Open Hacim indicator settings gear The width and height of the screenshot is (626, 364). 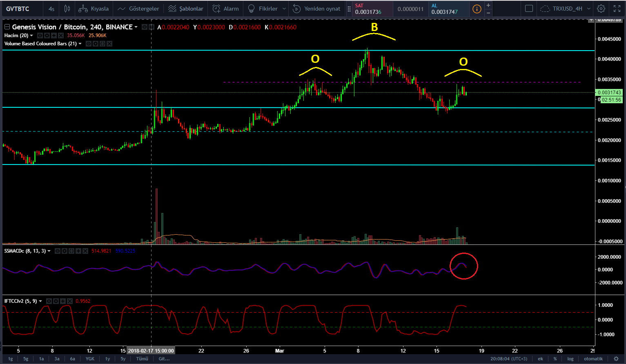(47, 36)
